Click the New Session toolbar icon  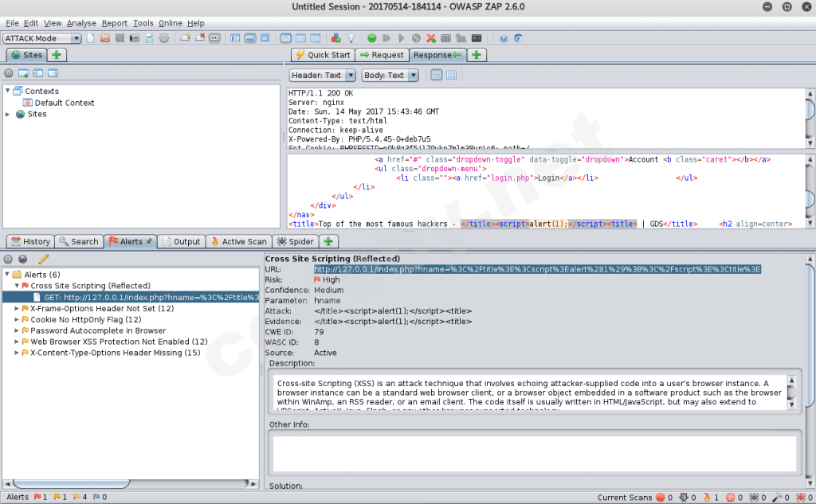click(90, 38)
